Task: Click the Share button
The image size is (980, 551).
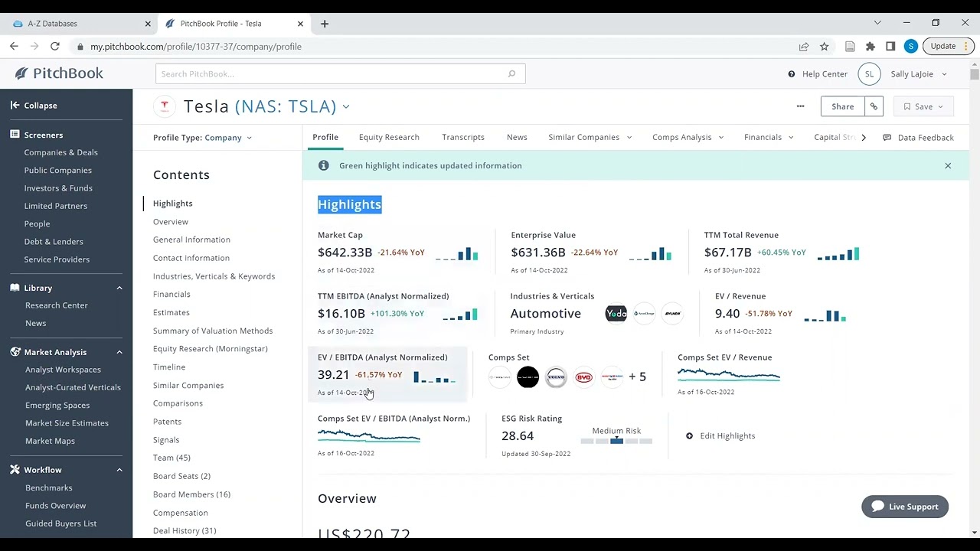Action: (x=842, y=106)
